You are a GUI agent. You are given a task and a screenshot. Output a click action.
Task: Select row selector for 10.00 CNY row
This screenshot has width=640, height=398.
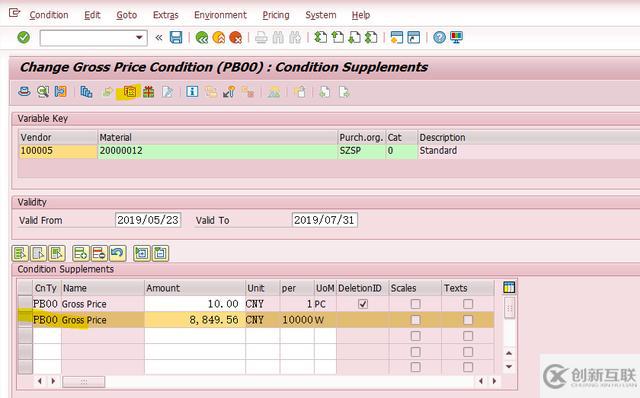(25, 304)
